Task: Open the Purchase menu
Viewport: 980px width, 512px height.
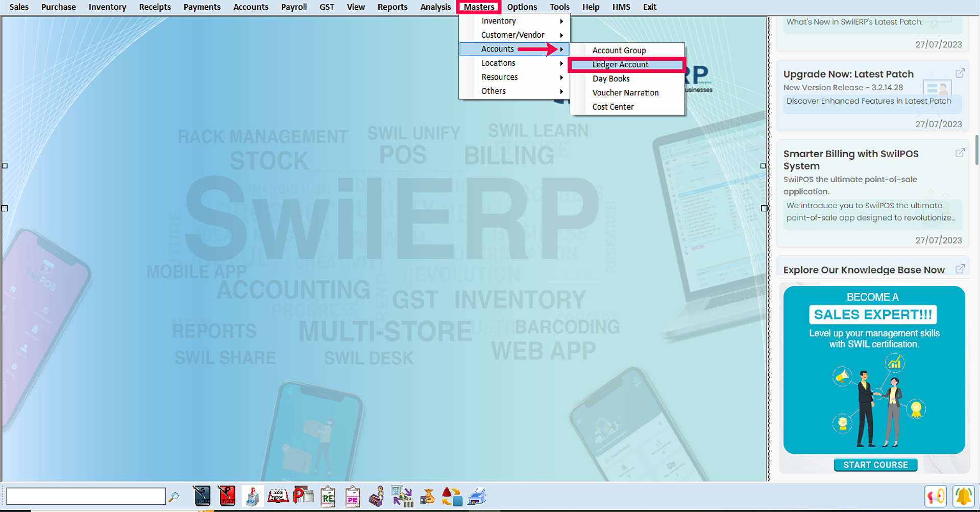Action: point(58,7)
